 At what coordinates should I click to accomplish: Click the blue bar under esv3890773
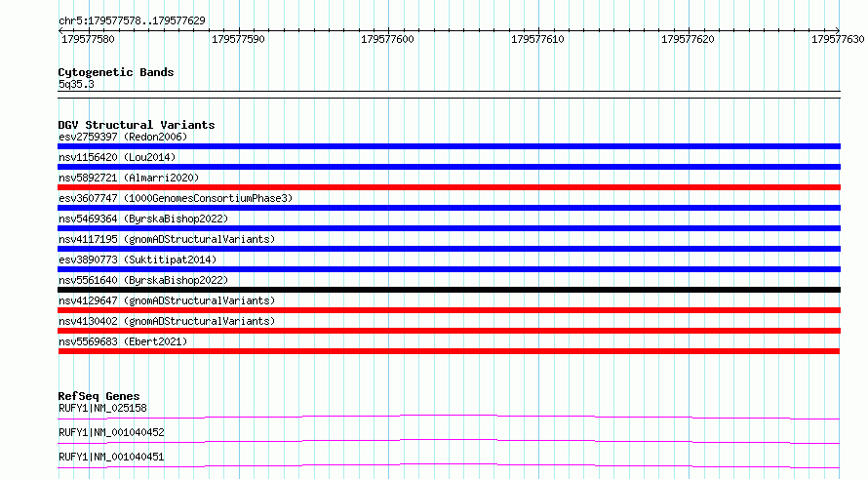(449, 269)
